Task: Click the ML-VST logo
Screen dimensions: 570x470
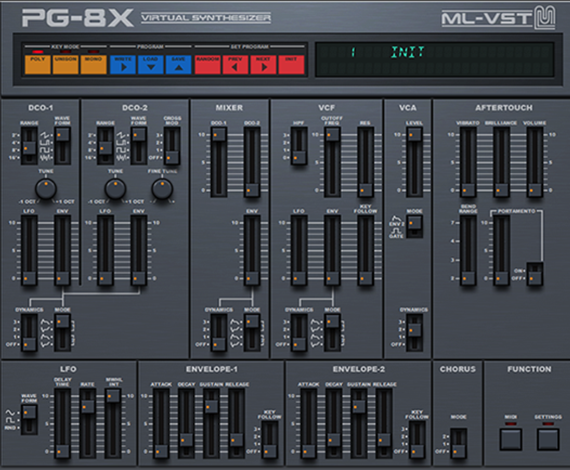Action: (x=498, y=17)
